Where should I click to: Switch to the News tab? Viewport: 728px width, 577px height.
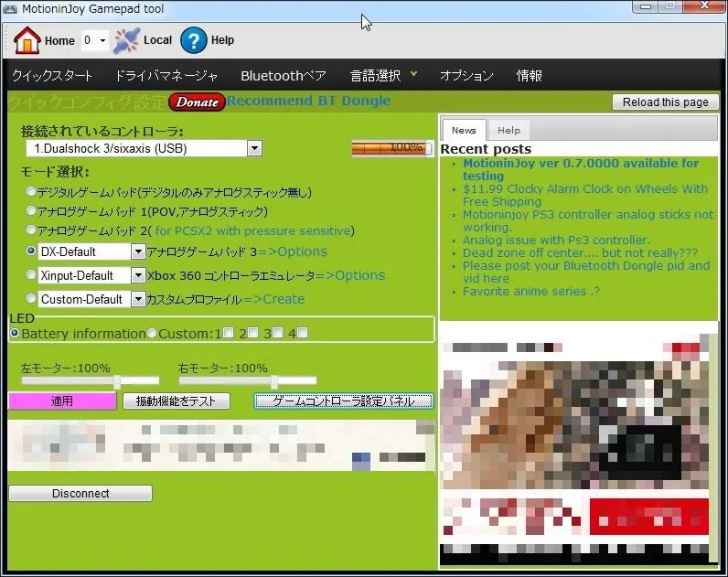coord(464,131)
